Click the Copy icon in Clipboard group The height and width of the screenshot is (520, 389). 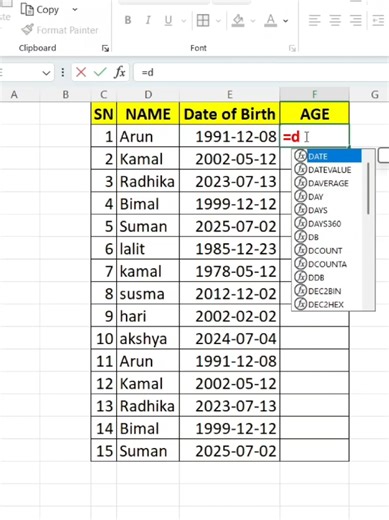pos(27,10)
